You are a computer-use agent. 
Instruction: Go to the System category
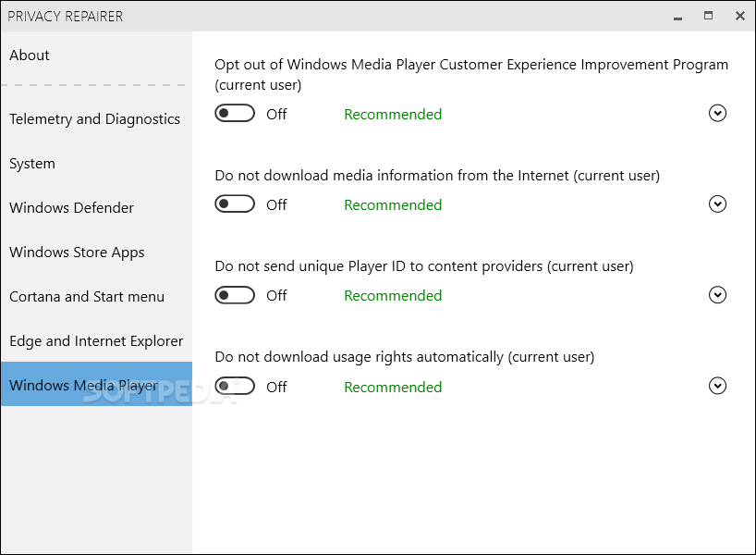pyautogui.click(x=32, y=164)
